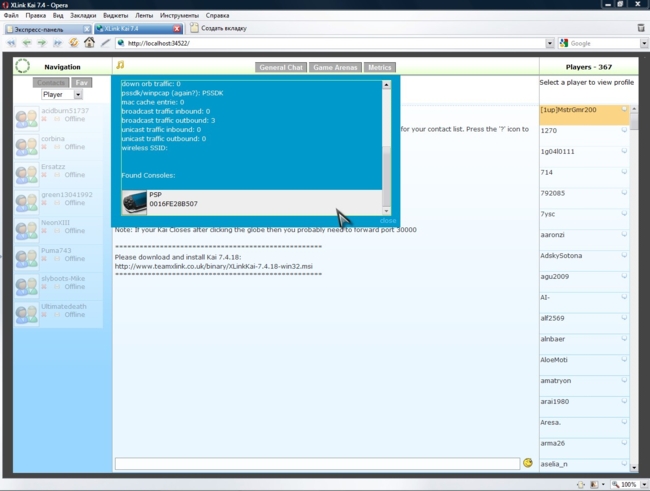Click the green loading circle icon beside Navigation
The image size is (650, 491).
22,66
